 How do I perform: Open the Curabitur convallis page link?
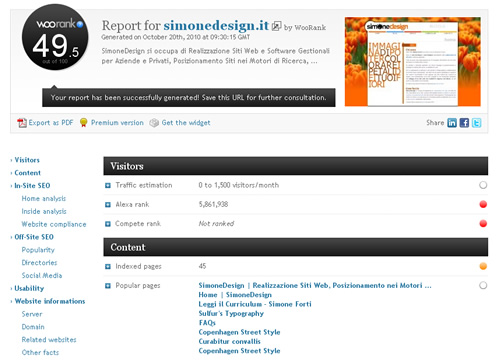pyautogui.click(x=229, y=341)
